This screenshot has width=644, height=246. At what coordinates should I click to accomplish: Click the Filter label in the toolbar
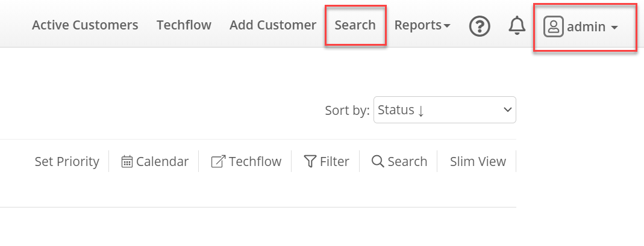(x=335, y=162)
